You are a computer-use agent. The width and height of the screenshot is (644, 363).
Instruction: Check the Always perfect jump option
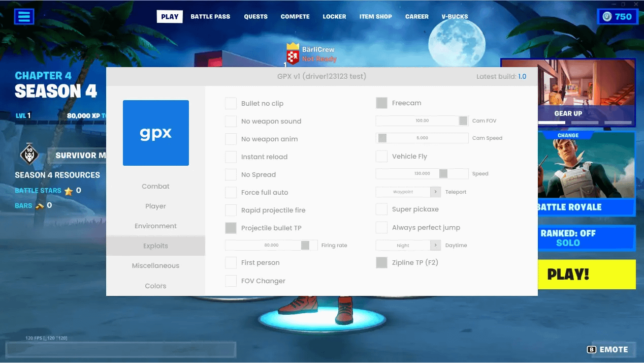pyautogui.click(x=381, y=227)
